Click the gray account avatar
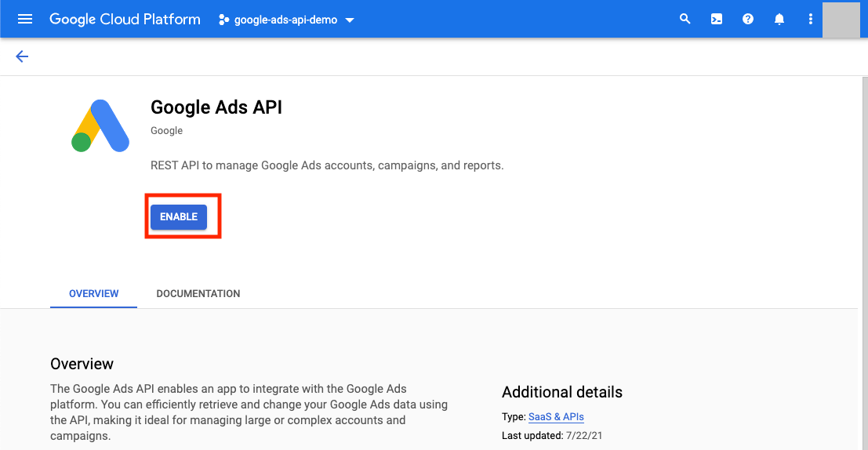This screenshot has height=450, width=868. pos(841,20)
